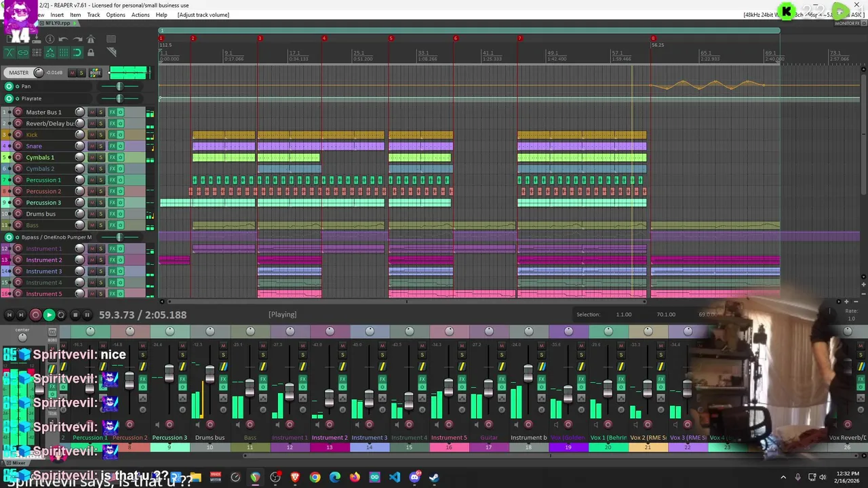Toggle repeat loop transport button
This screenshot has width=868, height=488.
point(61,314)
